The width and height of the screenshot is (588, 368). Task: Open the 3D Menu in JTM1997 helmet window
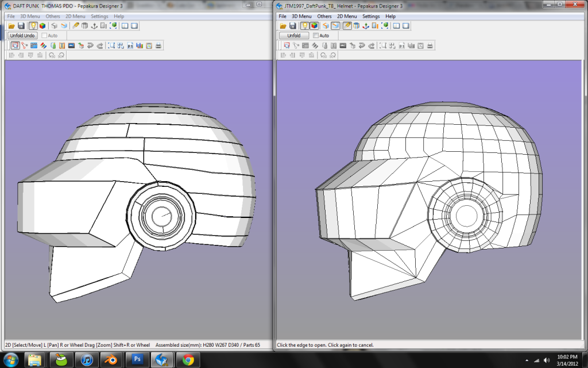pyautogui.click(x=301, y=16)
